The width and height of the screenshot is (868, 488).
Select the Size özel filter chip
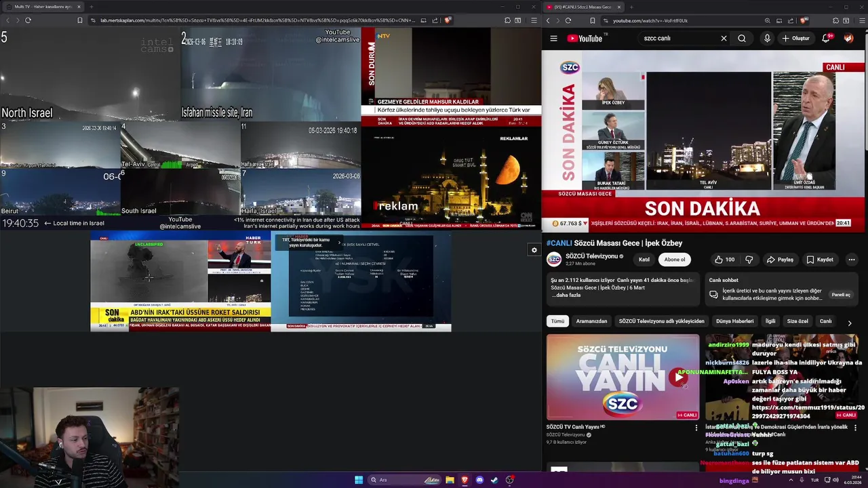point(797,321)
